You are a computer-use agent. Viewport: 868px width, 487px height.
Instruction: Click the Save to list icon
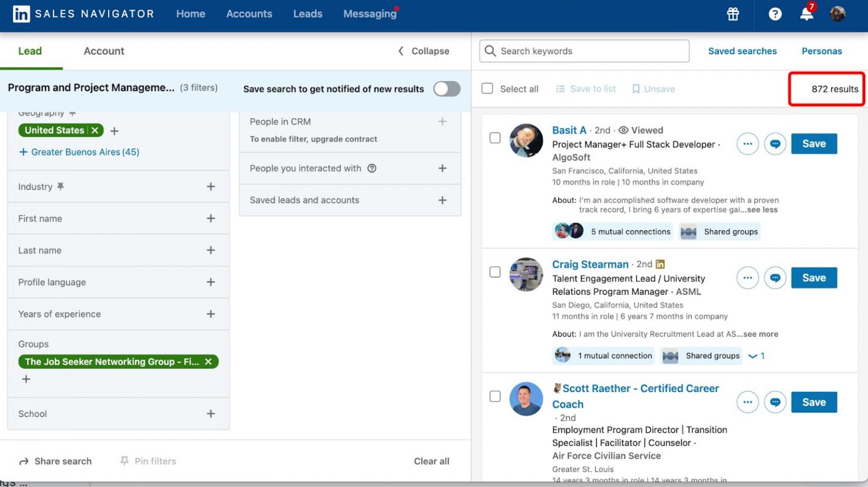(x=560, y=89)
